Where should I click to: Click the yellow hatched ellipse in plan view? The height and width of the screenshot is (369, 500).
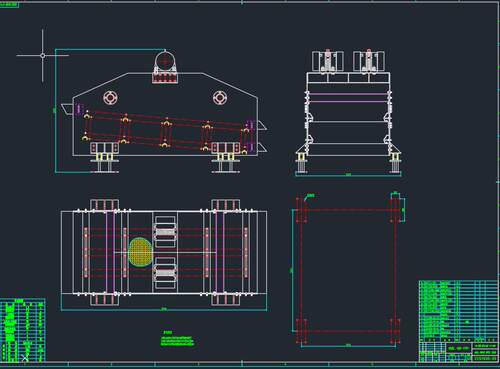[x=140, y=252]
